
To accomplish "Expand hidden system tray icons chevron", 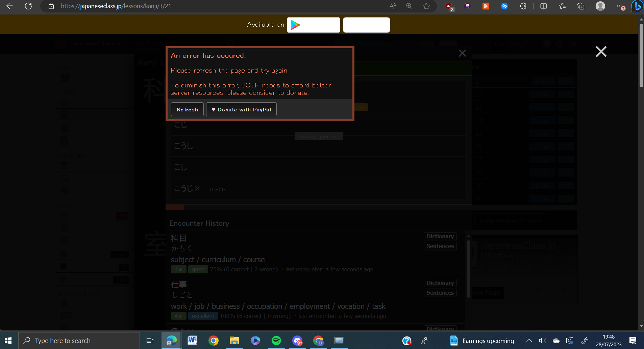I will click(x=529, y=341).
